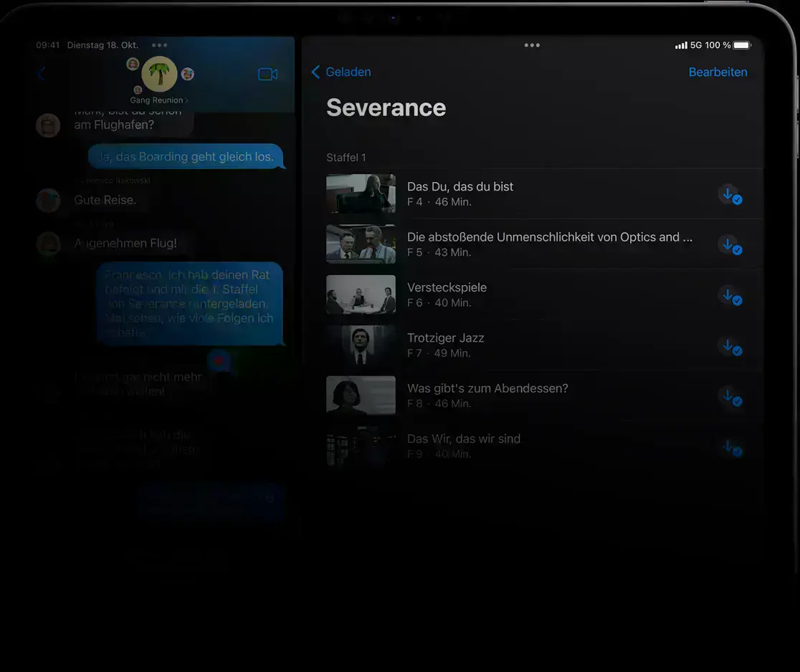800x672 pixels.
Task: Tap Bearbeiten to edit downloads
Action: pos(718,72)
